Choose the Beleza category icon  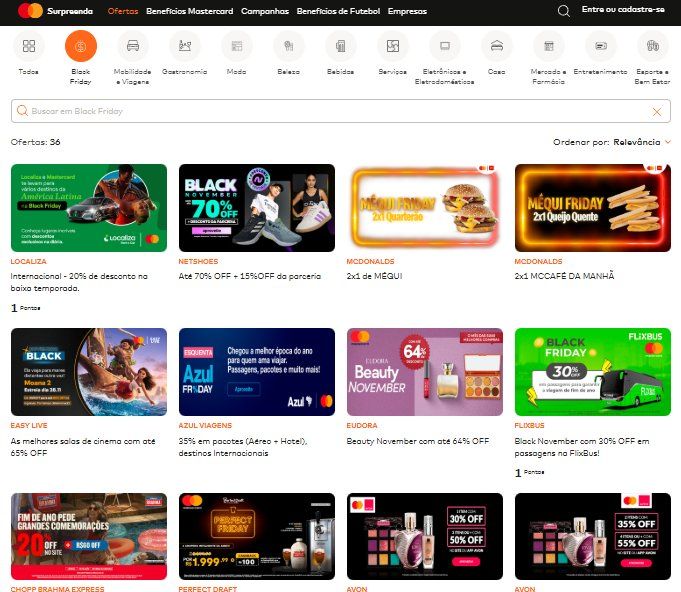289,46
